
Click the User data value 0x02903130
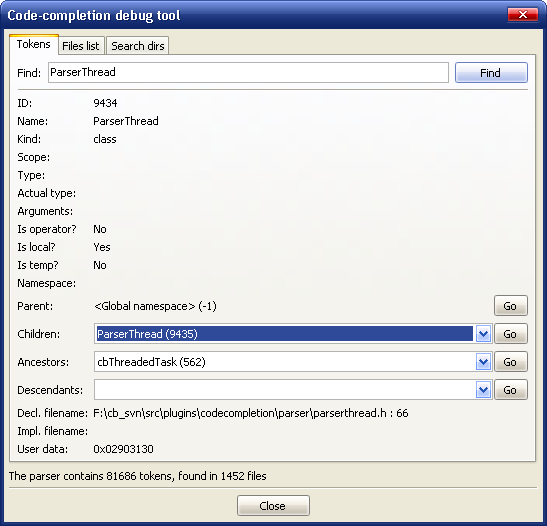(123, 449)
